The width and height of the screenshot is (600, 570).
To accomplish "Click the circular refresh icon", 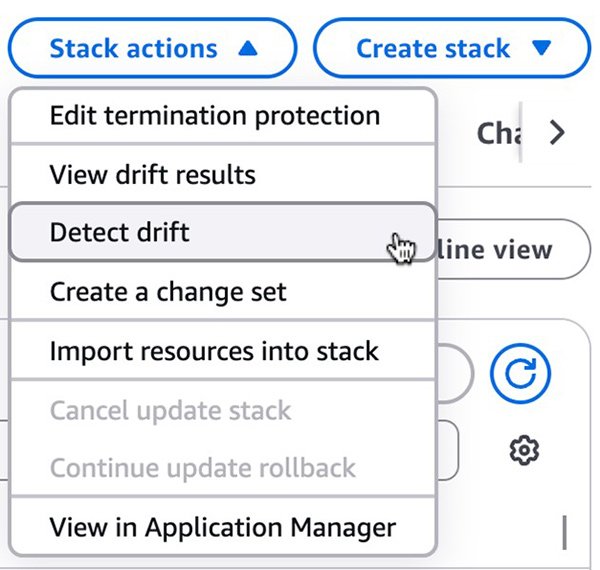I will pos(520,374).
